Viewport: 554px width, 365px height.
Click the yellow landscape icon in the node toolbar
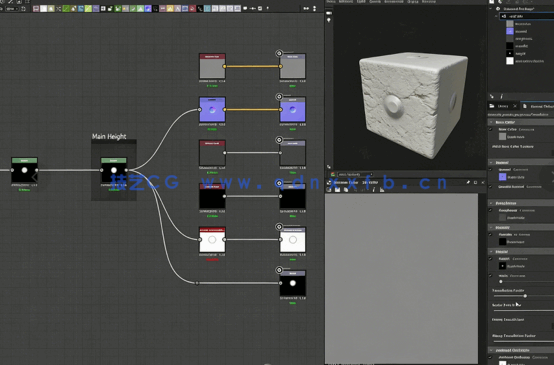(x=170, y=8)
